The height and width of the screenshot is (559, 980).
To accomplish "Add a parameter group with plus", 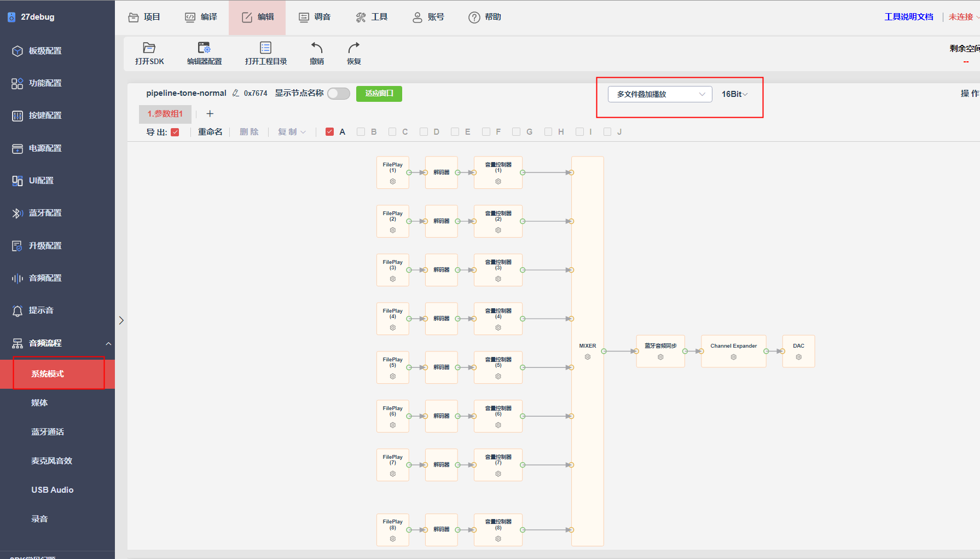I will (x=210, y=114).
